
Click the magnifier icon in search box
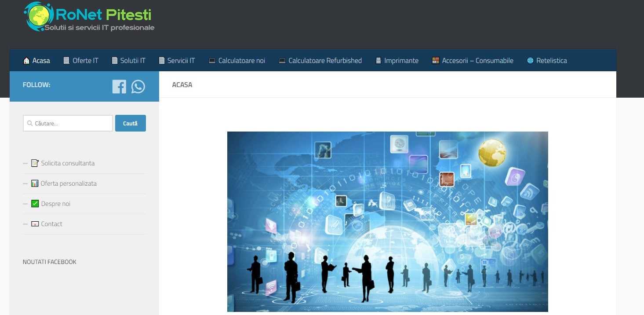coord(30,124)
